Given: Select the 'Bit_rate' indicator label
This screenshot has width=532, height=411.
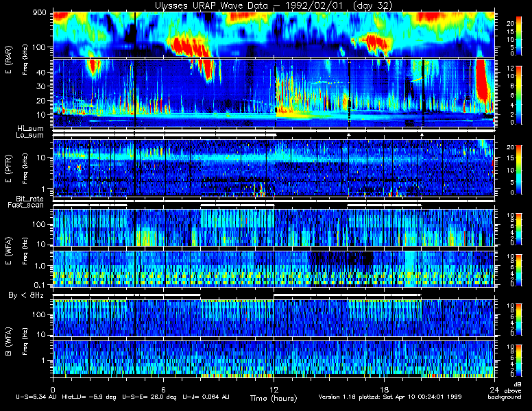Looking at the screenshot, I should (29, 198).
